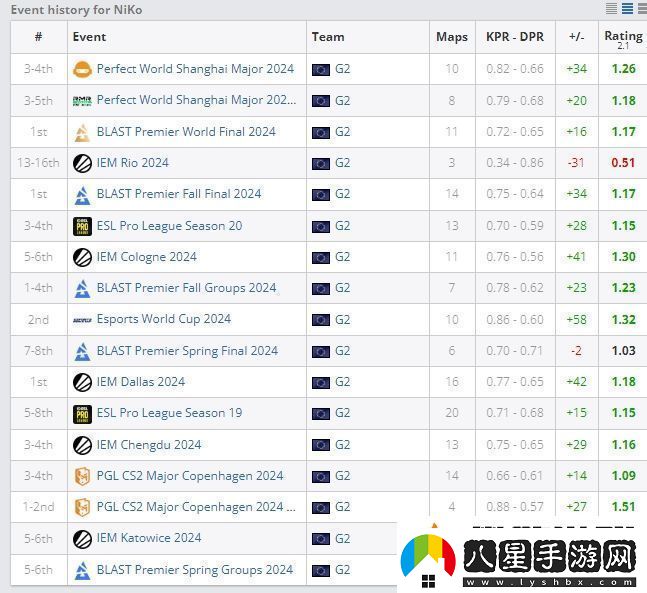The height and width of the screenshot is (593, 647).
Task: Click the 16 maps cell for IEM Dallas 2024
Action: coord(452,382)
